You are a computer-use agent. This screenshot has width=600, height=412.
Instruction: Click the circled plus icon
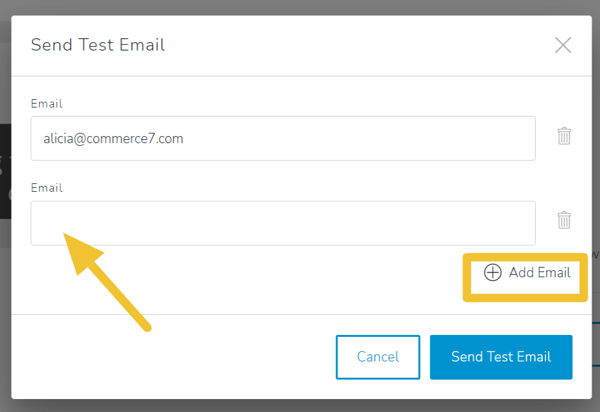[492, 273]
